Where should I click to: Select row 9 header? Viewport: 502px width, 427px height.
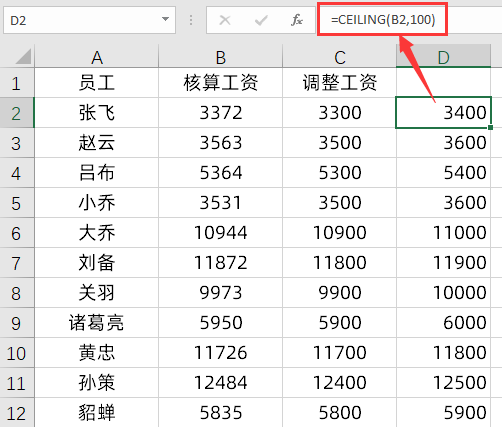(17, 323)
